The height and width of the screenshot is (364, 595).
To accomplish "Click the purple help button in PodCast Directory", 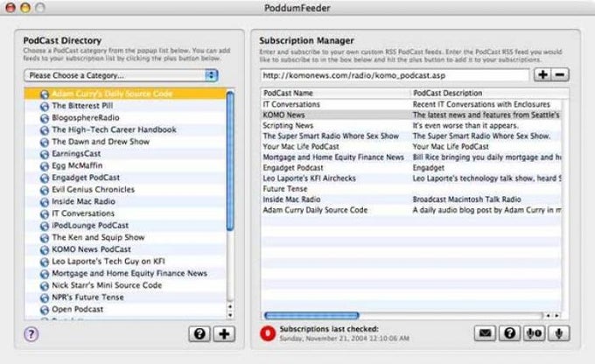I will click(x=31, y=334).
